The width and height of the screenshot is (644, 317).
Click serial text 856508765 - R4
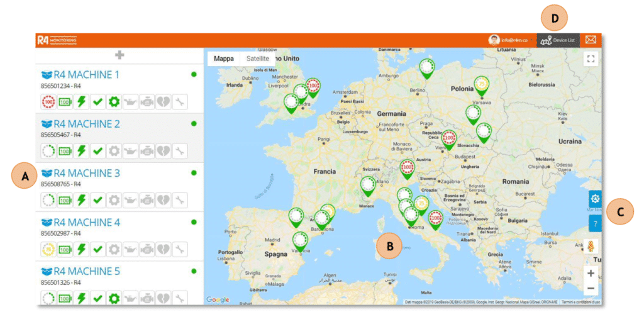(x=61, y=184)
